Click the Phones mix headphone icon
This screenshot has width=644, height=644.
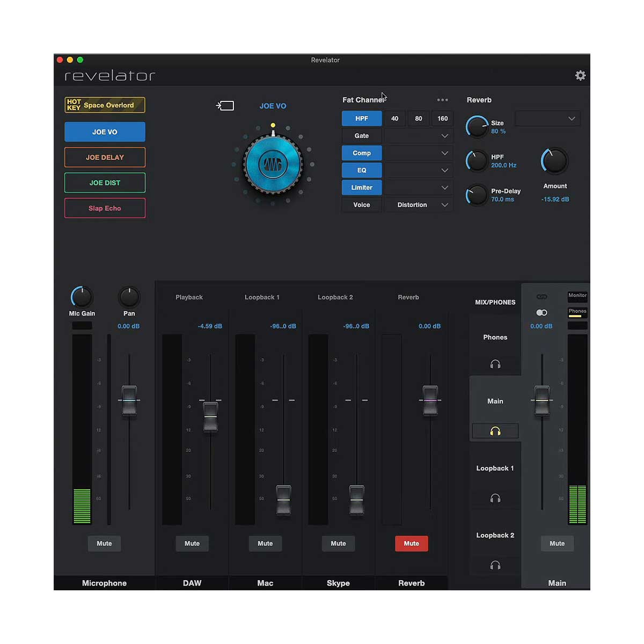coord(495,364)
